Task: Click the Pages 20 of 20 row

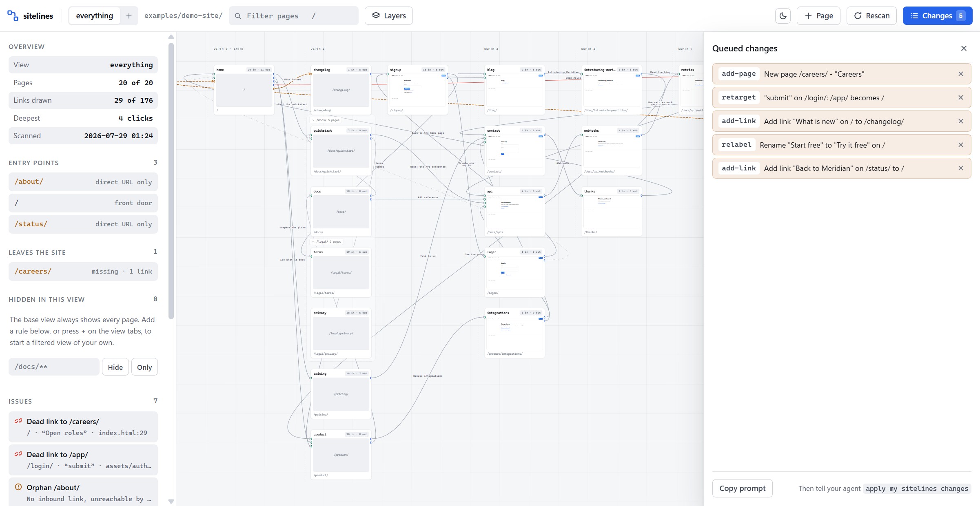Action: click(x=83, y=83)
